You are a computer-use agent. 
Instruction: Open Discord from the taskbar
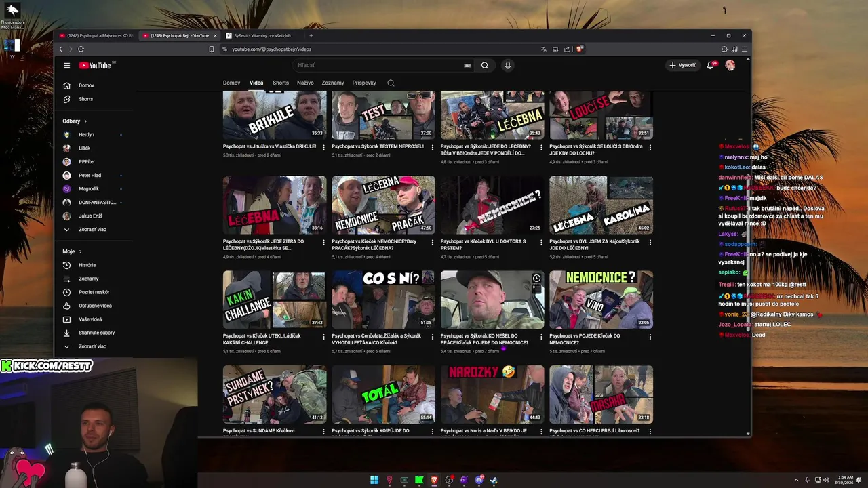(x=479, y=480)
